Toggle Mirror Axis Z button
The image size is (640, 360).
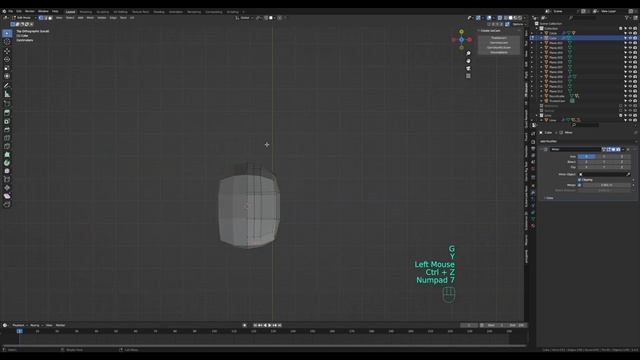pyautogui.click(x=622, y=156)
